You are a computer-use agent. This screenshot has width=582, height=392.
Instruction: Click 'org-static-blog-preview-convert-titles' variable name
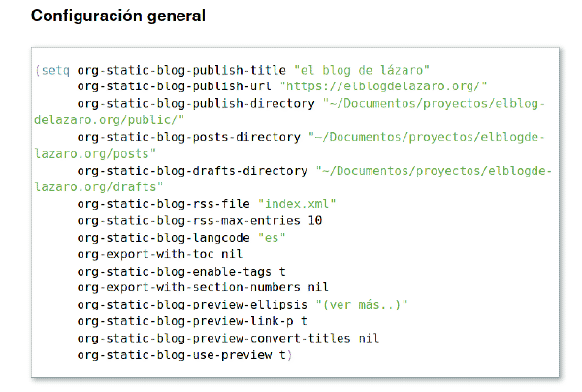point(213,339)
